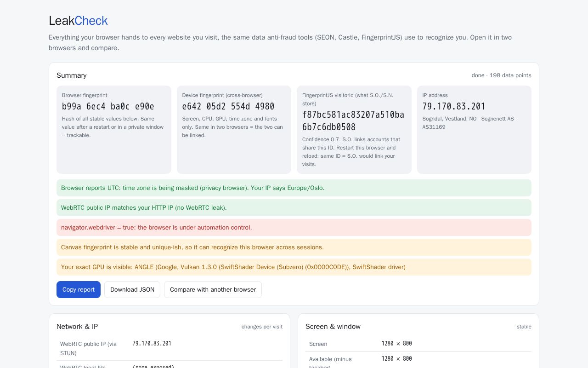Open Compare with another browser

click(213, 289)
